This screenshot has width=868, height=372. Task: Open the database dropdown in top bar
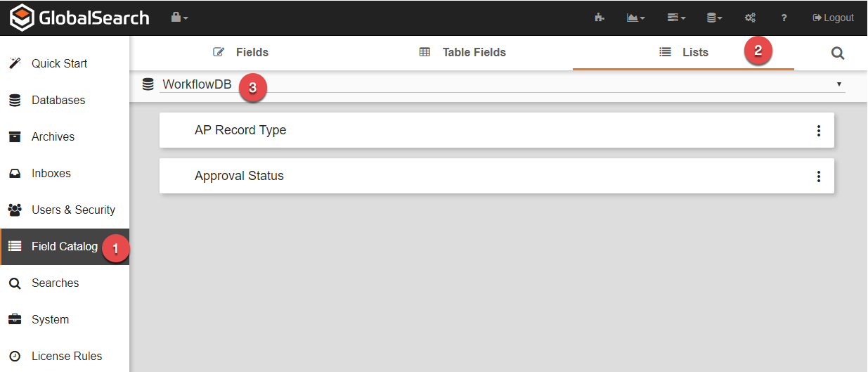(x=714, y=18)
